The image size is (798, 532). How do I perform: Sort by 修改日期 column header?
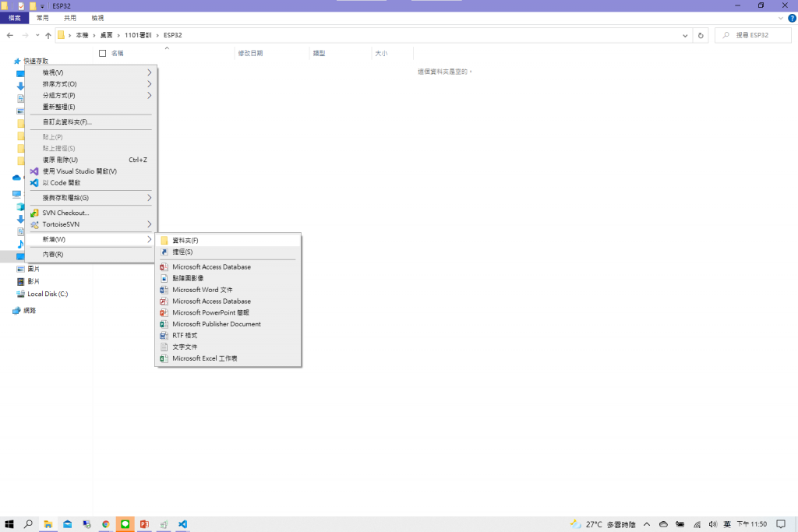tap(272, 53)
